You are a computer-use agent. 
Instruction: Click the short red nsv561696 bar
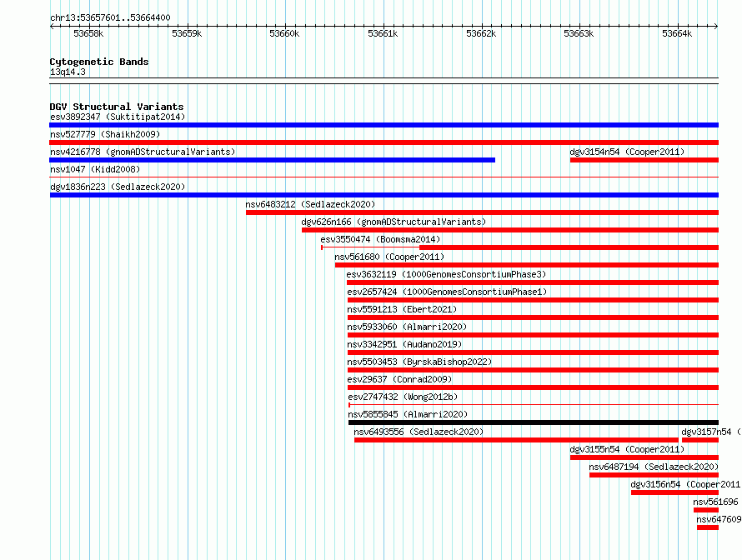pyautogui.click(x=705, y=510)
